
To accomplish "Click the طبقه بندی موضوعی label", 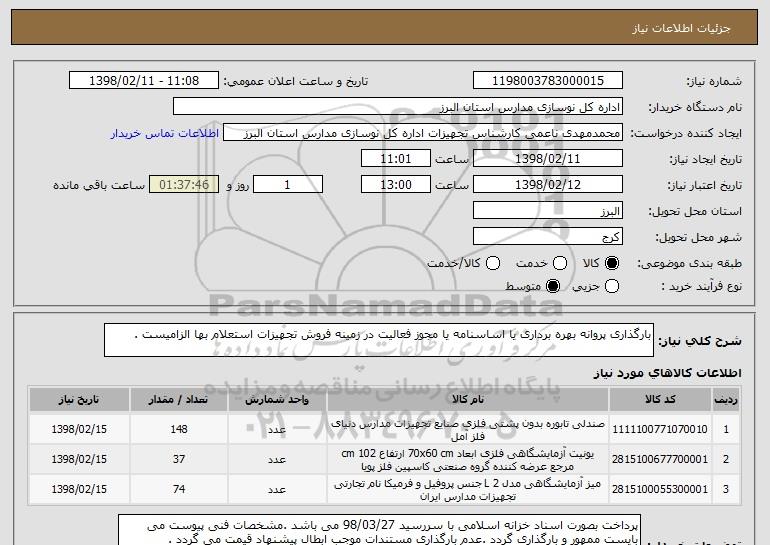I will pos(689,264).
